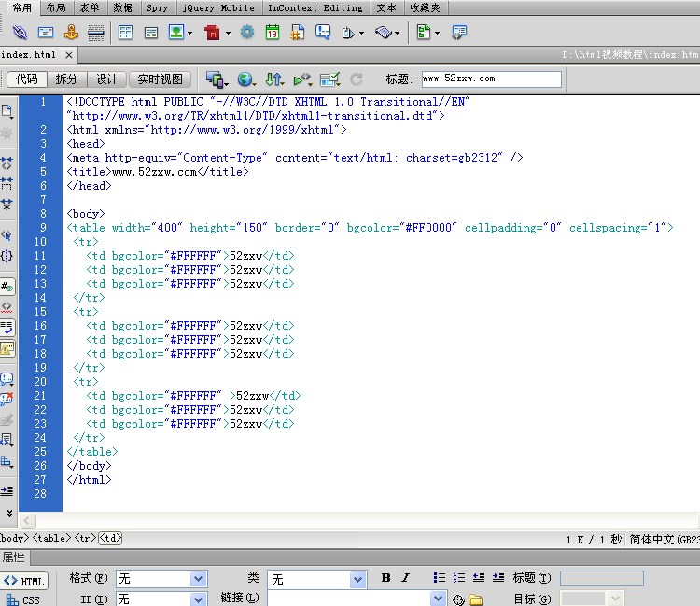Toggle line numbers in the coding toolbar
The image size is (700, 606).
[x=7, y=288]
